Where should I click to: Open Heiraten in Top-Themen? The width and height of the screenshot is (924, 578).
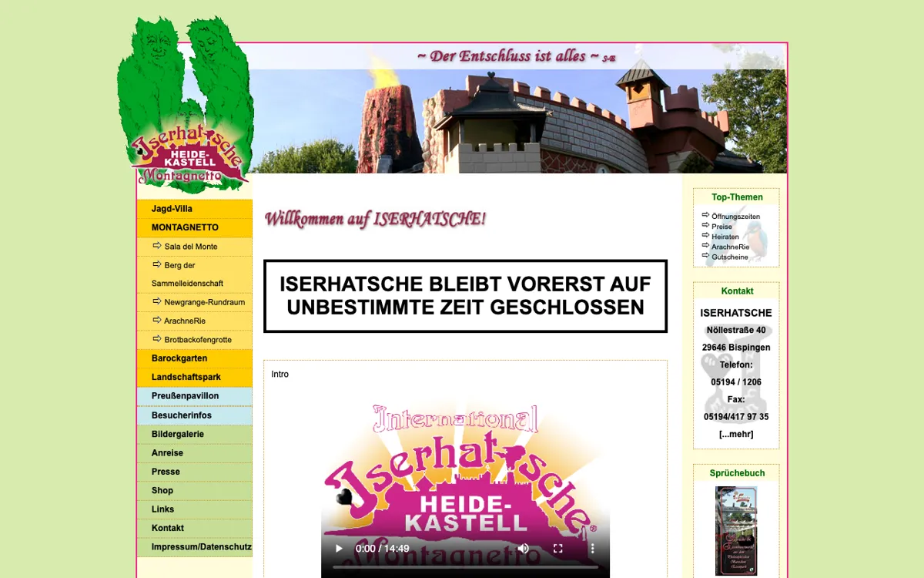point(725,237)
